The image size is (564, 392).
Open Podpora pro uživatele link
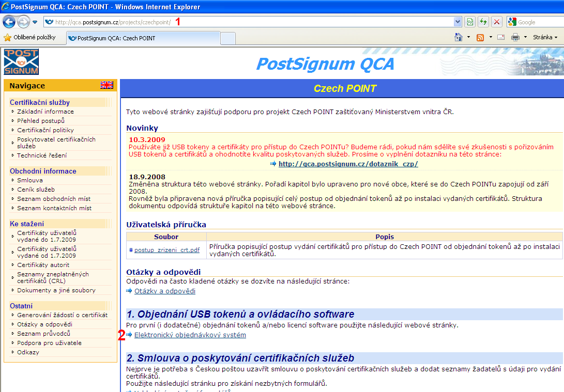tap(49, 343)
